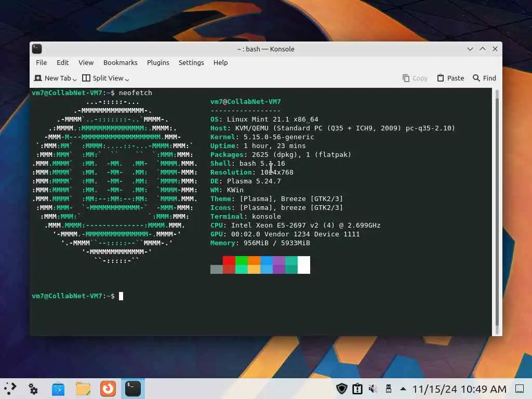Click the terminal prompt cursor line
Screen dimensions: 532x399
tap(77, 296)
